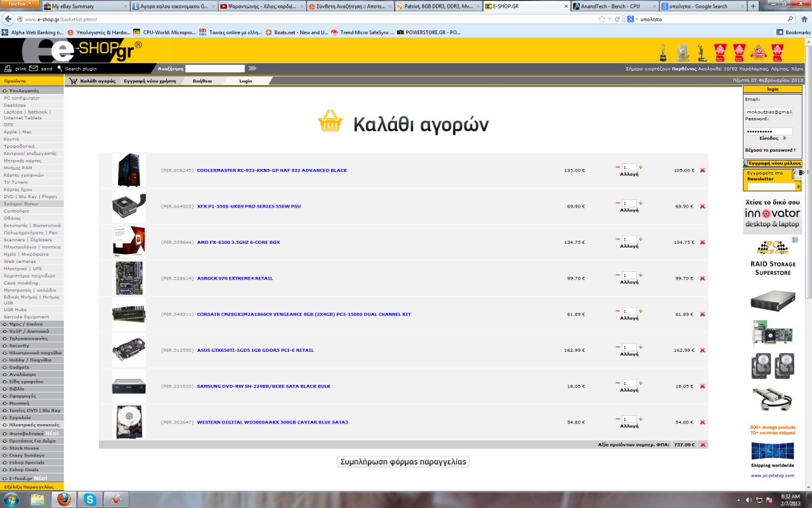The height and width of the screenshot is (508, 812).
Task: Open CORSAIR VENGEANCE 8GB product link
Action: (x=304, y=314)
